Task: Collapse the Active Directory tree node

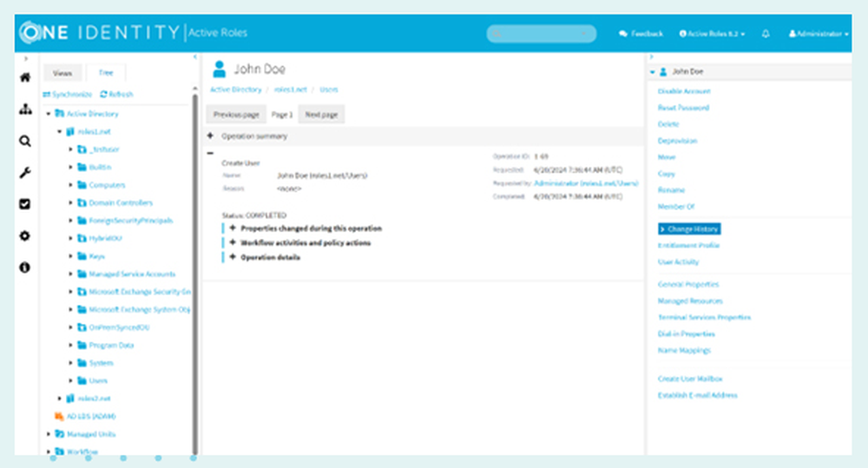Action: pyautogui.click(x=49, y=114)
